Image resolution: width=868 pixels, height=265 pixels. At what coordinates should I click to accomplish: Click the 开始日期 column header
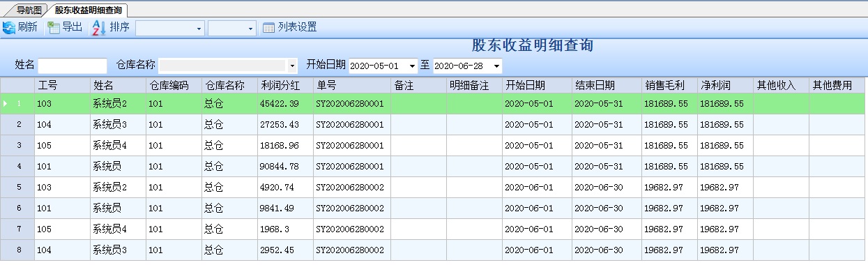coord(537,85)
